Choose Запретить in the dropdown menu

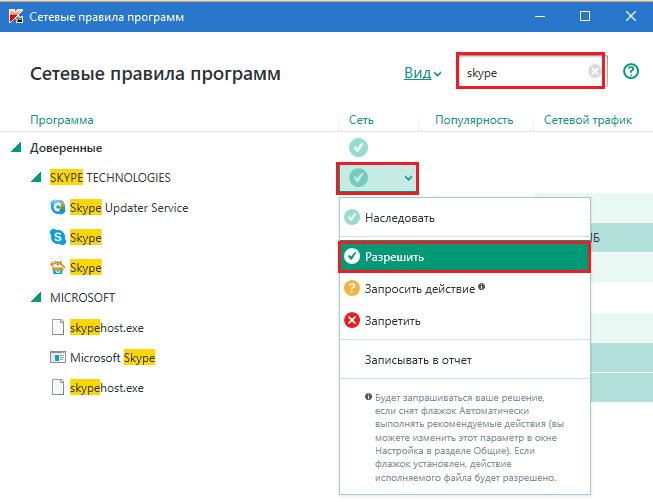(465, 321)
